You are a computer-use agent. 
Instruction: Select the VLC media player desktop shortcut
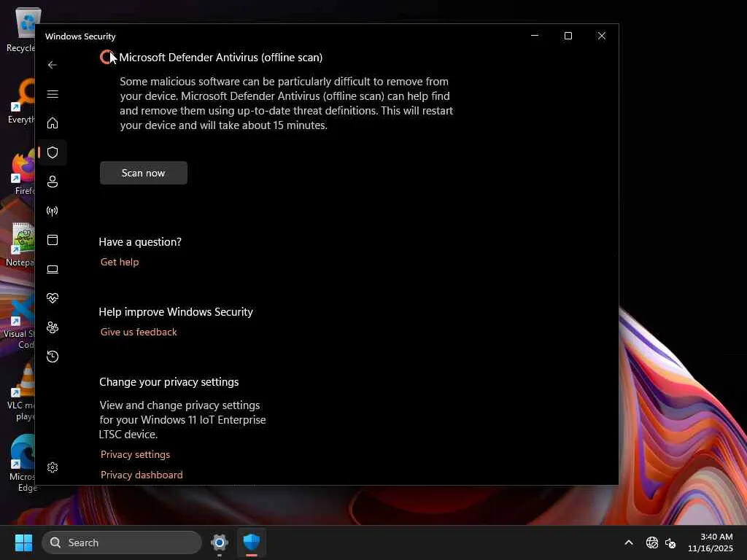click(21, 393)
